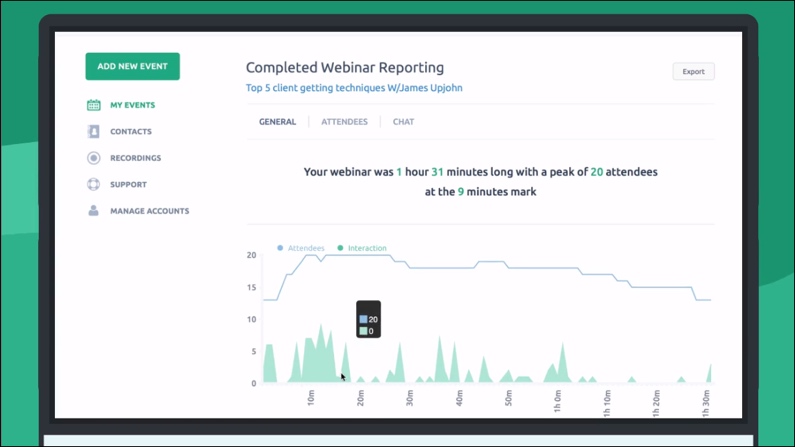Click the 10m label on chart axis
The width and height of the screenshot is (795, 447).
pos(311,397)
